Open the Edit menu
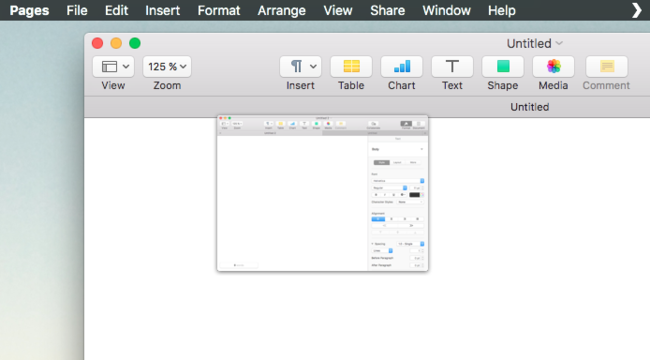The image size is (650, 360). [116, 10]
